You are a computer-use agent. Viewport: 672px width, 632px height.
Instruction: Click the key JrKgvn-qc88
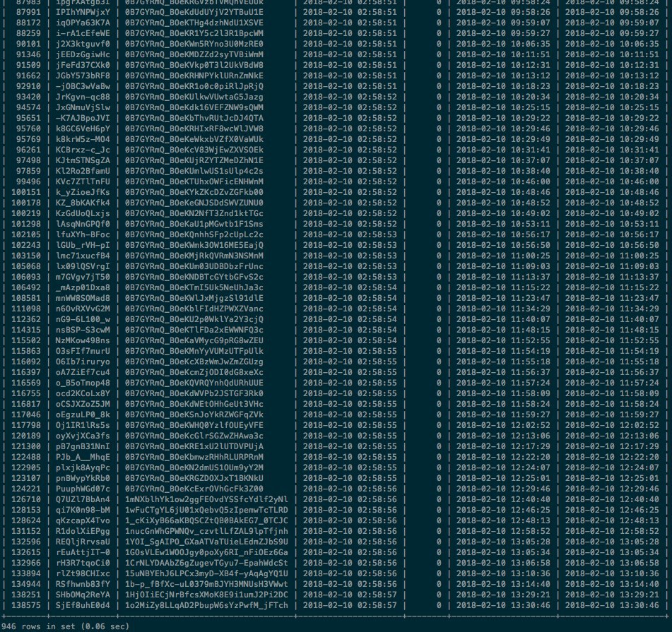(x=83, y=97)
